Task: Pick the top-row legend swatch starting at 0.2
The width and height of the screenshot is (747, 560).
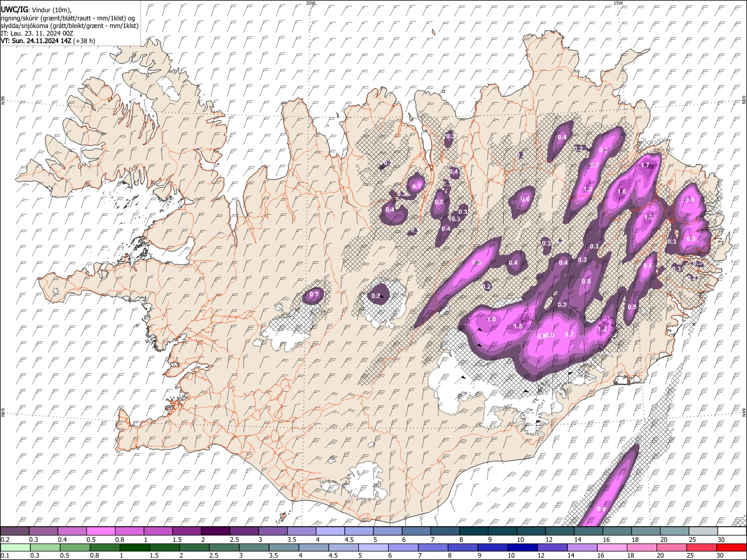Action: (x=15, y=531)
